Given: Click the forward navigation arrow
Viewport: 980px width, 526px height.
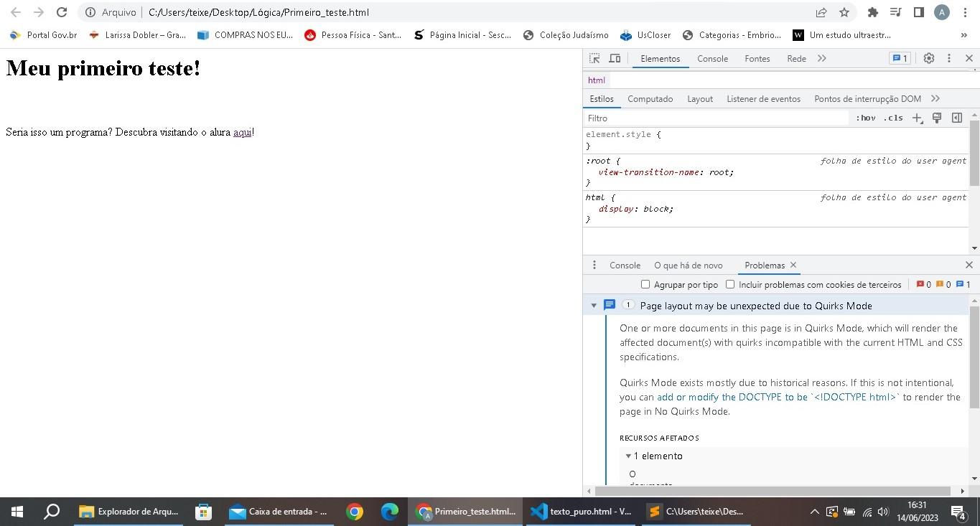Looking at the screenshot, I should [x=39, y=12].
